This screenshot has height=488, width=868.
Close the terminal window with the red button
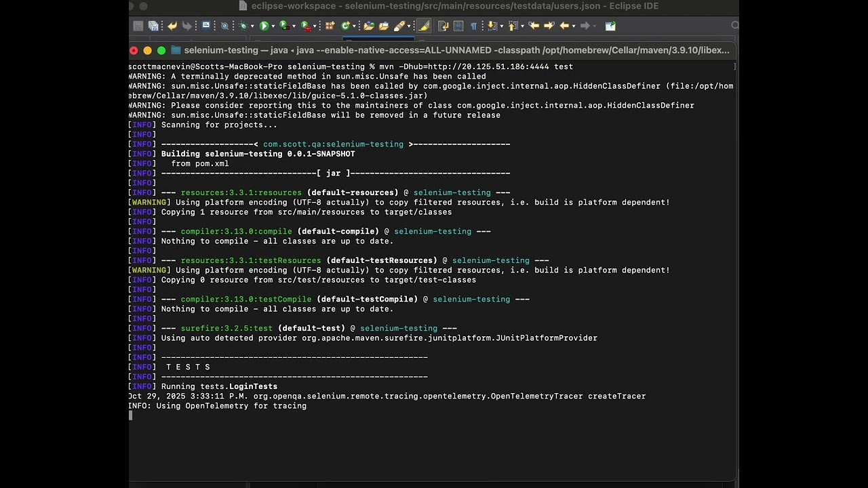click(134, 50)
